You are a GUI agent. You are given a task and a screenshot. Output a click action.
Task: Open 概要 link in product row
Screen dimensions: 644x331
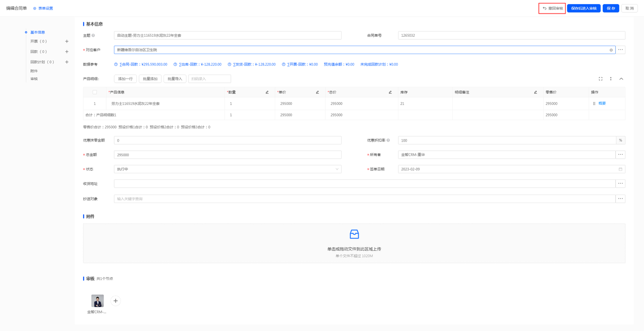[602, 103]
